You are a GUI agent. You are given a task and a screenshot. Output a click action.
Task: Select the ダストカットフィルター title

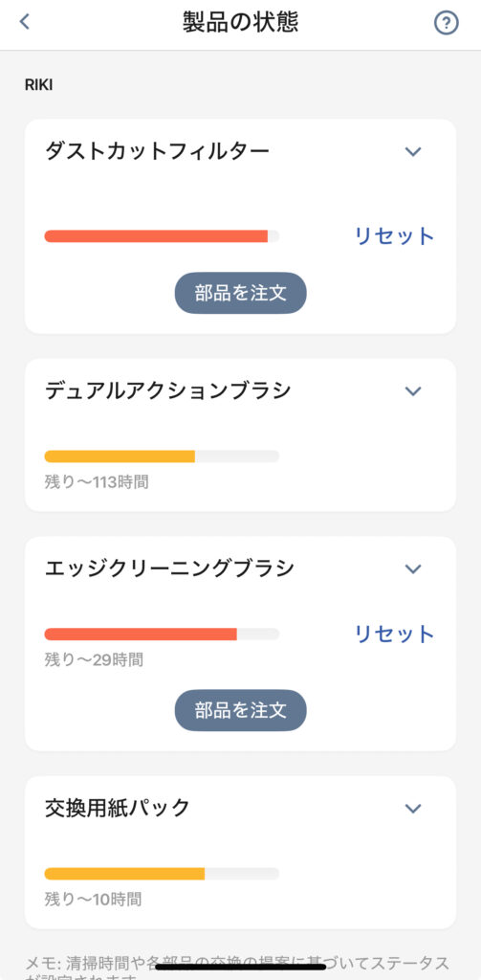click(157, 151)
